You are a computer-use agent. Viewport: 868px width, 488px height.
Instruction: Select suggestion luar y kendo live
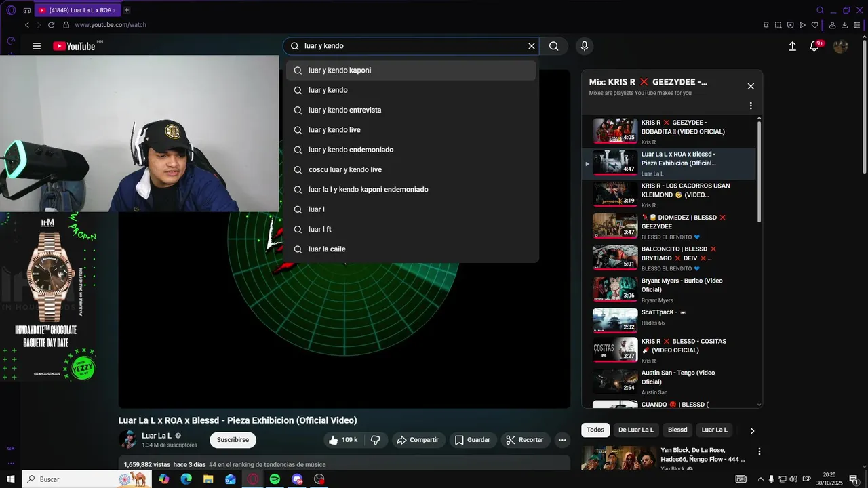click(411, 130)
